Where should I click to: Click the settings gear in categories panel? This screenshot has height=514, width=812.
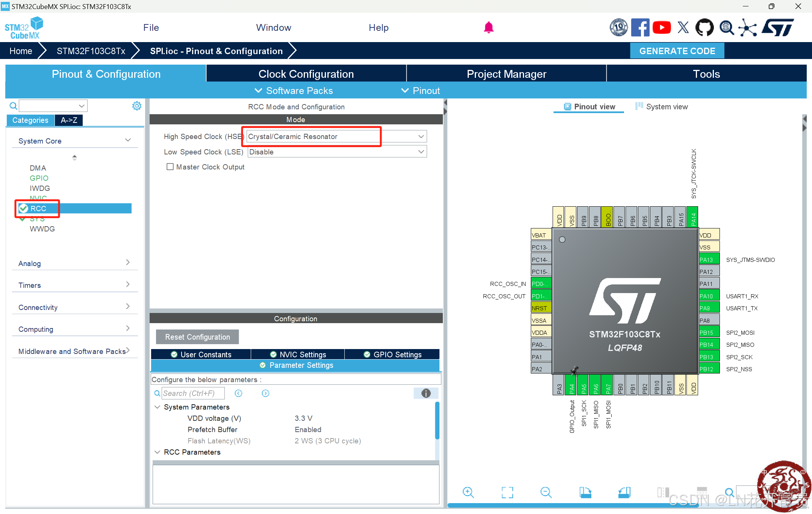(x=137, y=106)
